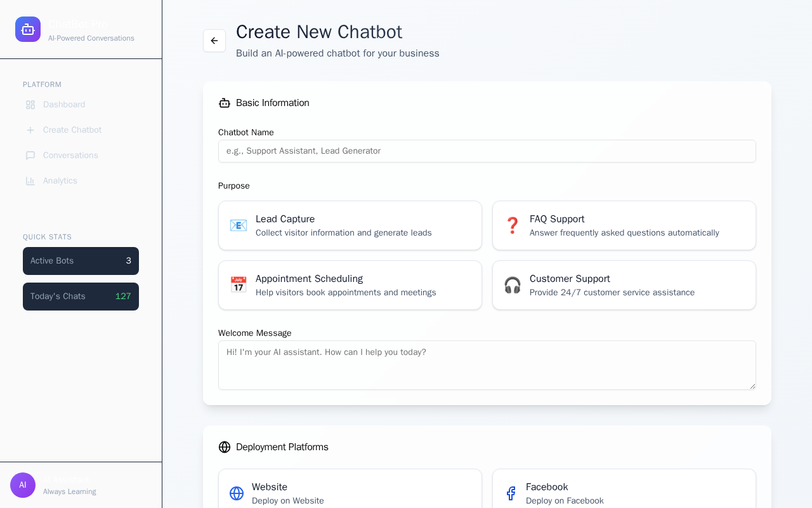Open Dashboard from the sidebar

click(x=64, y=105)
